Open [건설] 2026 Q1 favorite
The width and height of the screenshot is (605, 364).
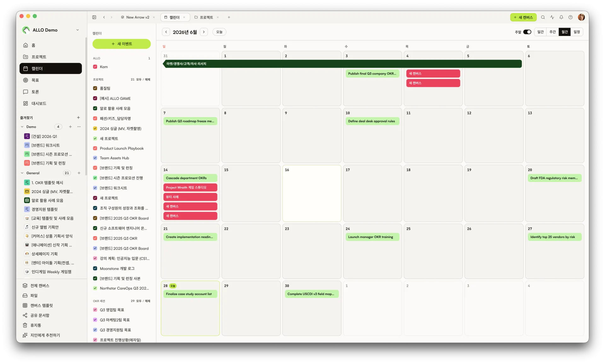pyautogui.click(x=44, y=136)
